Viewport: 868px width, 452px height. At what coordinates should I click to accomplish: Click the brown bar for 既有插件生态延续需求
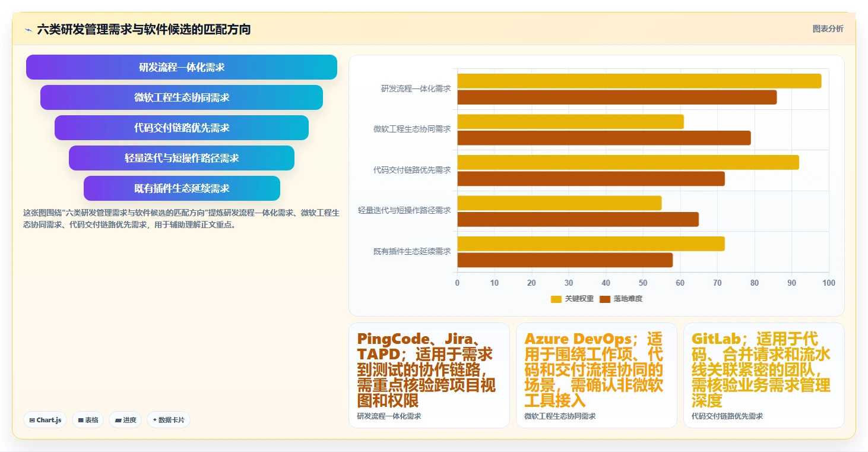565,260
